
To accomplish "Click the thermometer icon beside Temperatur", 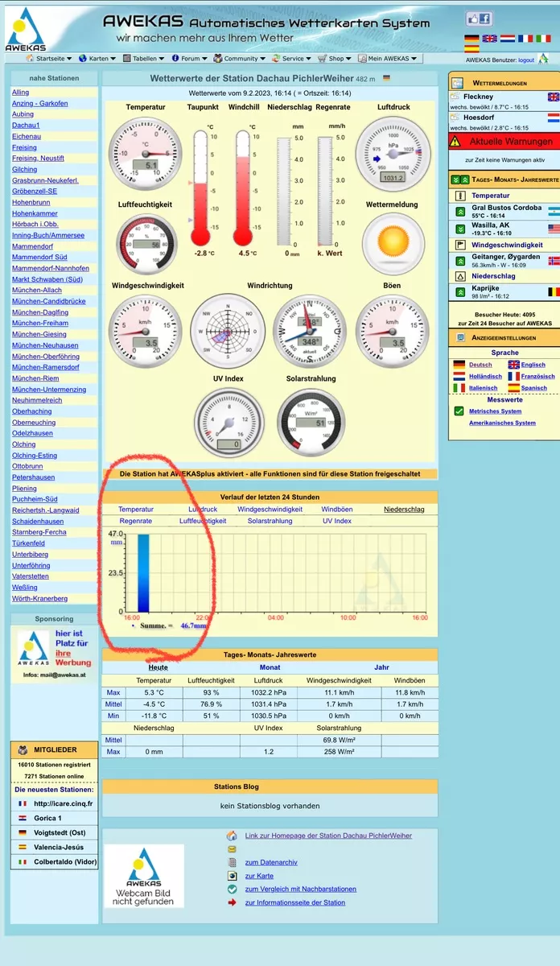I will [x=460, y=196].
